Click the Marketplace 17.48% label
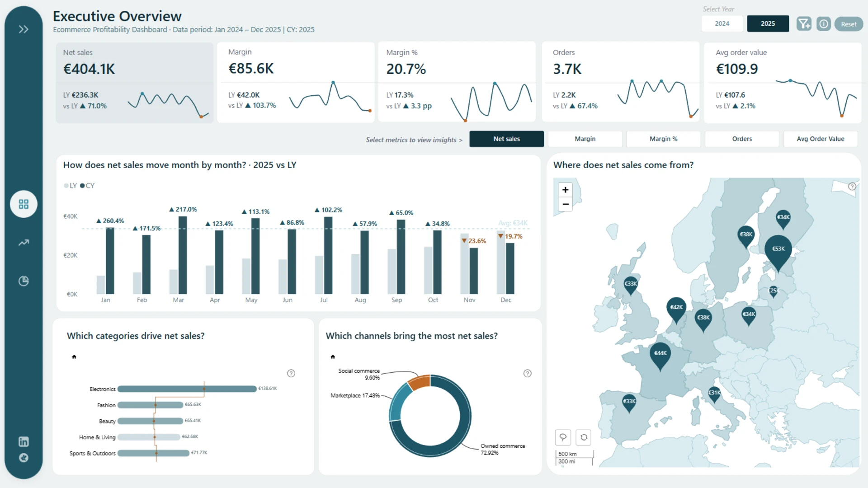 (x=355, y=395)
